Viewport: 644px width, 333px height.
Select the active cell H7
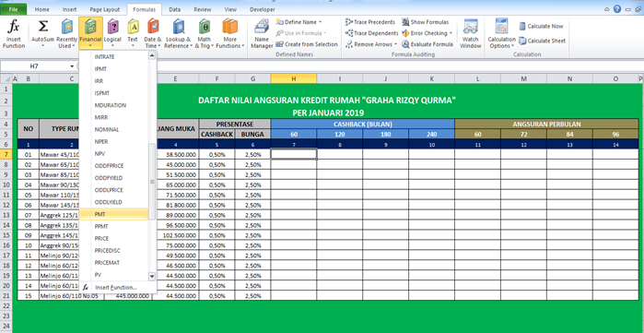pos(294,154)
